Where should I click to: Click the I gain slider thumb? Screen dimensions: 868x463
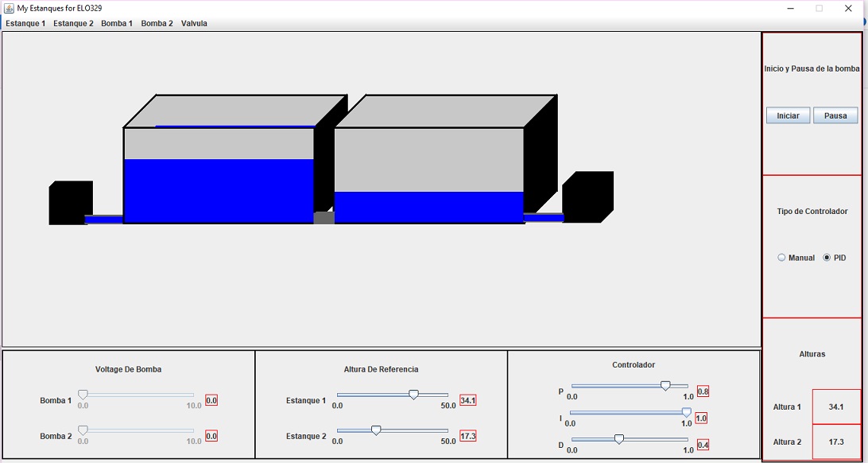coord(687,412)
